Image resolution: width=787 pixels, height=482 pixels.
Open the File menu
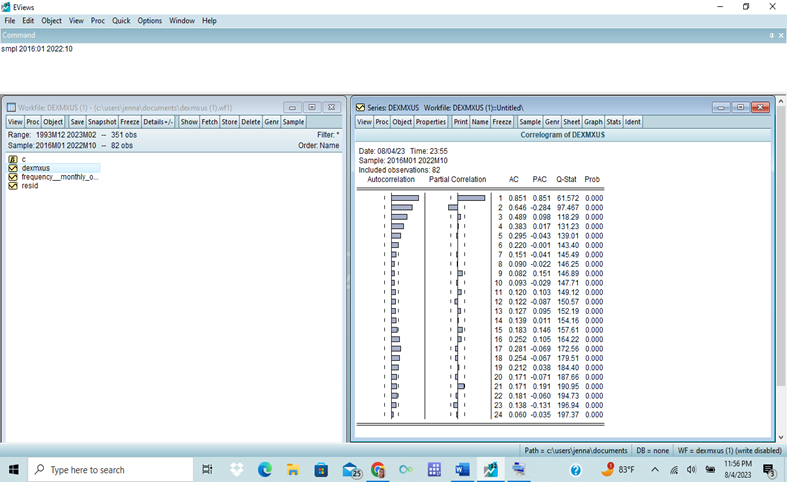coord(10,21)
